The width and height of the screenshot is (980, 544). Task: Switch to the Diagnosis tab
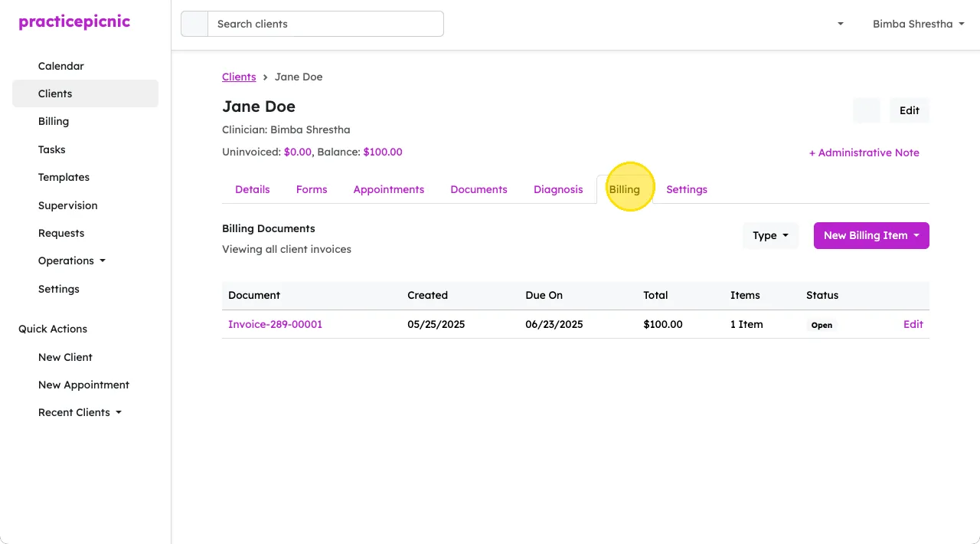tap(558, 189)
